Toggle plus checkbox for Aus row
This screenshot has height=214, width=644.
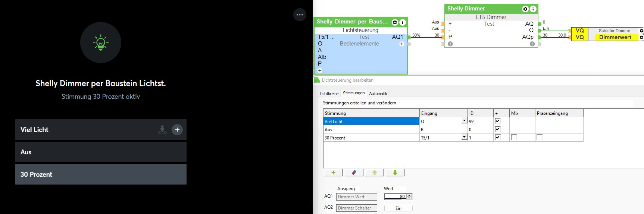pos(497,129)
